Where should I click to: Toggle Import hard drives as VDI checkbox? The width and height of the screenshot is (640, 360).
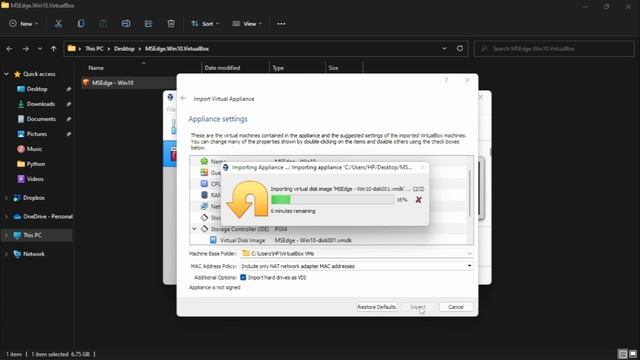(x=243, y=277)
